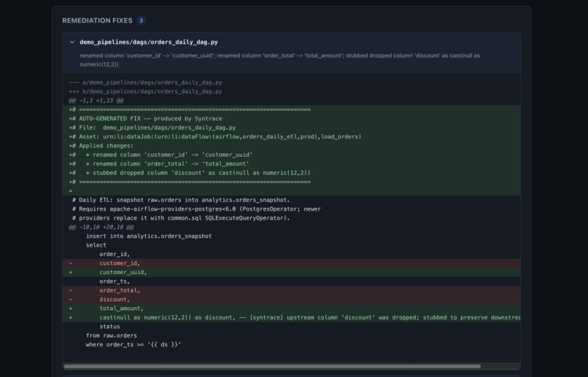Viewport: 588px width, 377px height.
Task: Click the removed 'discount,' line
Action: 291,299
